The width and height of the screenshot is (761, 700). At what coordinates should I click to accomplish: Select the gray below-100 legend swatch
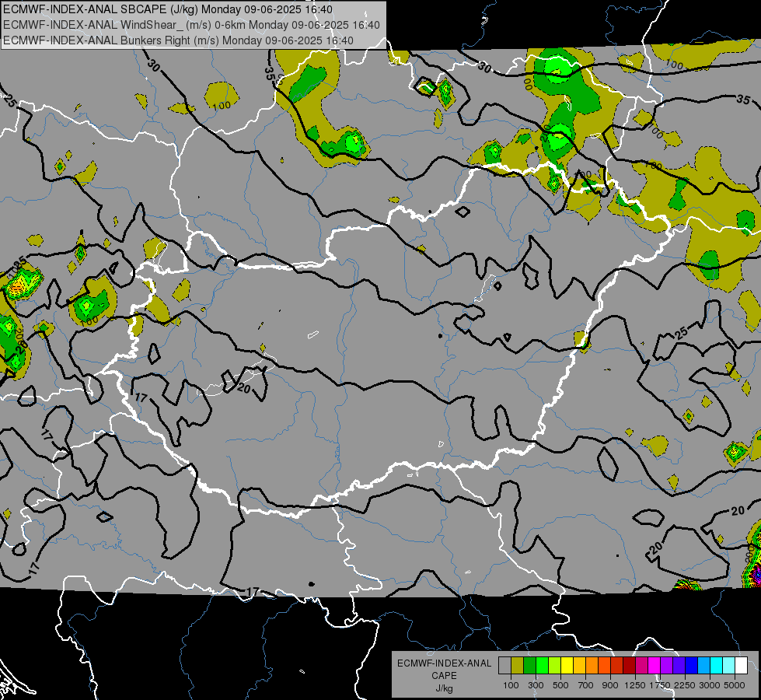point(504,666)
